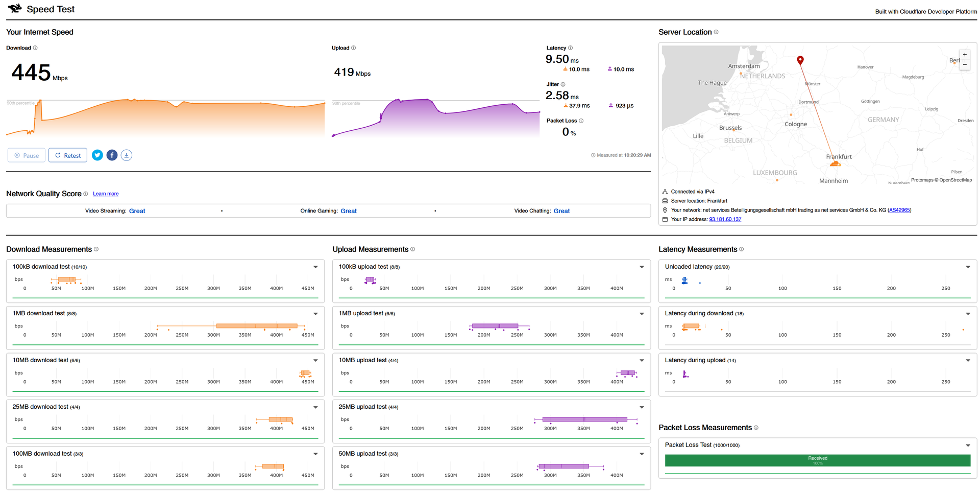The width and height of the screenshot is (980, 492).
Task: Pause the speed test
Action: click(x=27, y=155)
